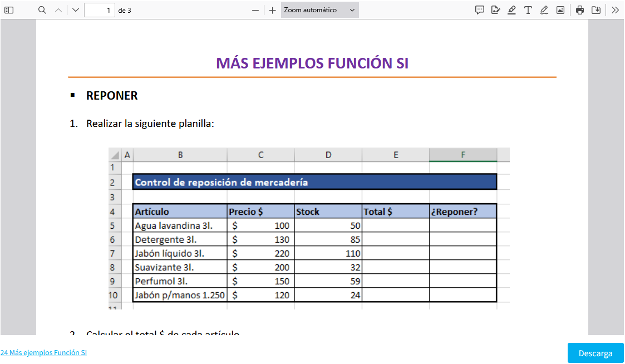Open the Zoom automático dropdown
The image size is (625, 364).
coord(319,10)
